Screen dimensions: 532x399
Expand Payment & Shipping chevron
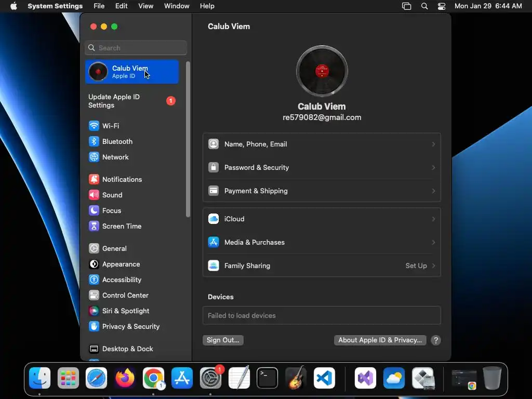[433, 191]
